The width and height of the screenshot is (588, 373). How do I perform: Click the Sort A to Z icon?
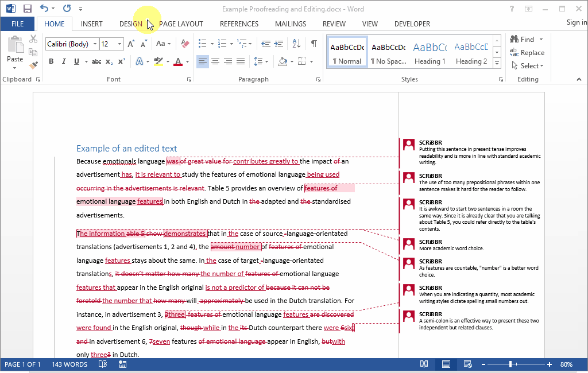coord(296,44)
